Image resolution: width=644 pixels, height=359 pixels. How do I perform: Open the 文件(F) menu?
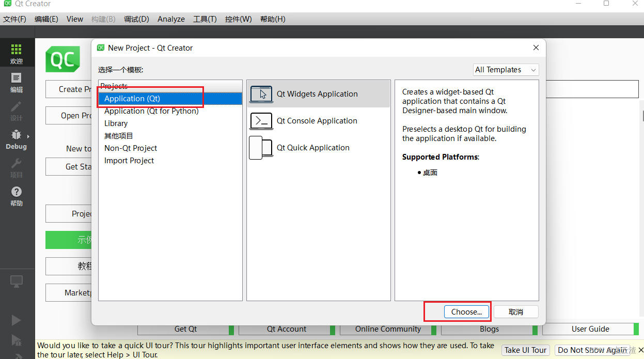tap(14, 19)
